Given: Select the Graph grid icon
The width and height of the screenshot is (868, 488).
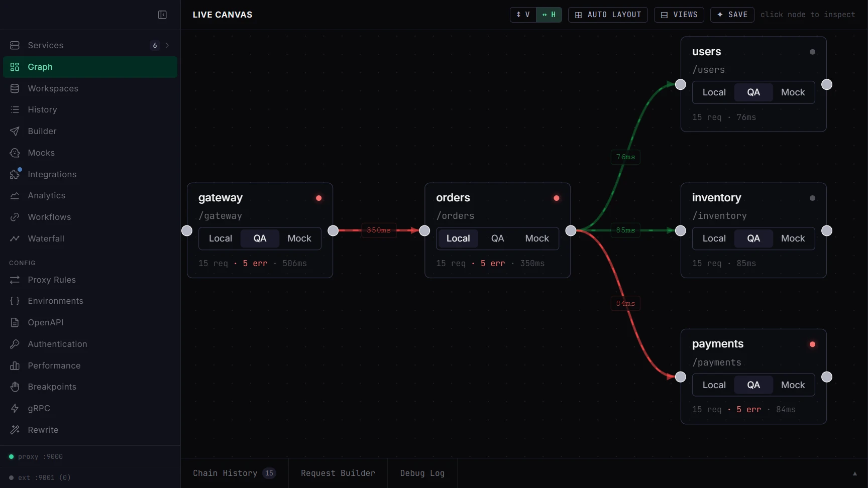Looking at the screenshot, I should tap(15, 67).
